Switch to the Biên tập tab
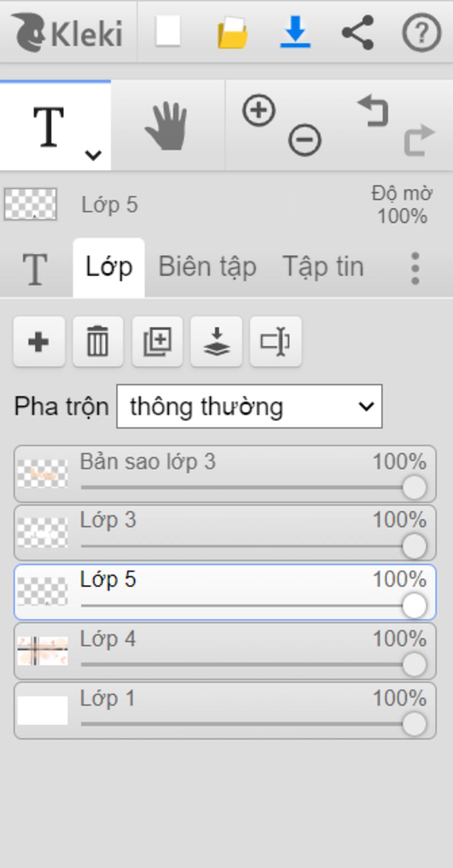This screenshot has height=868, width=453. coord(207,267)
